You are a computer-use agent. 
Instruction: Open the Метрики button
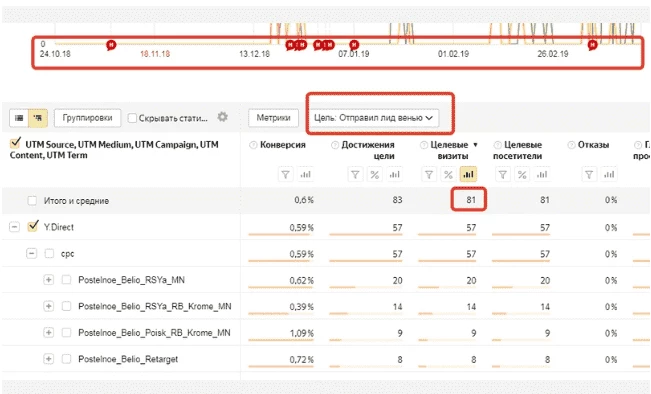click(x=273, y=118)
